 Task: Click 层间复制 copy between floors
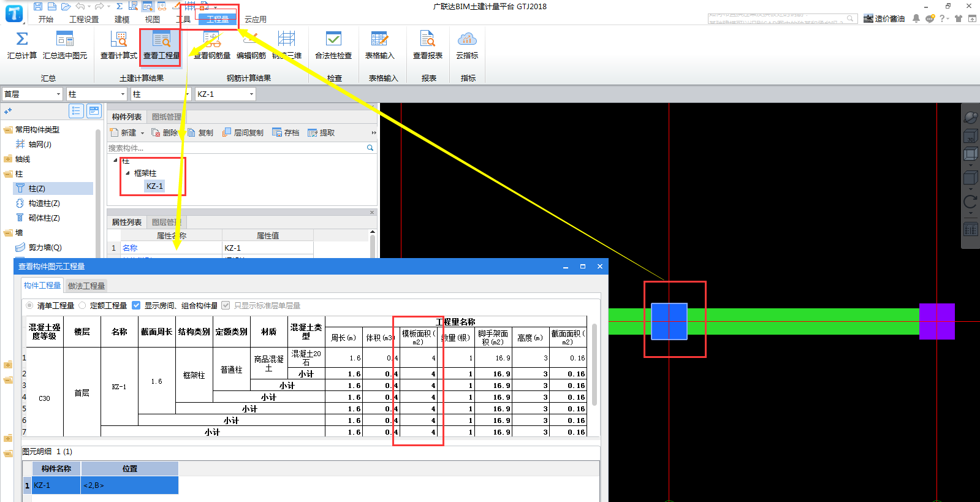243,132
